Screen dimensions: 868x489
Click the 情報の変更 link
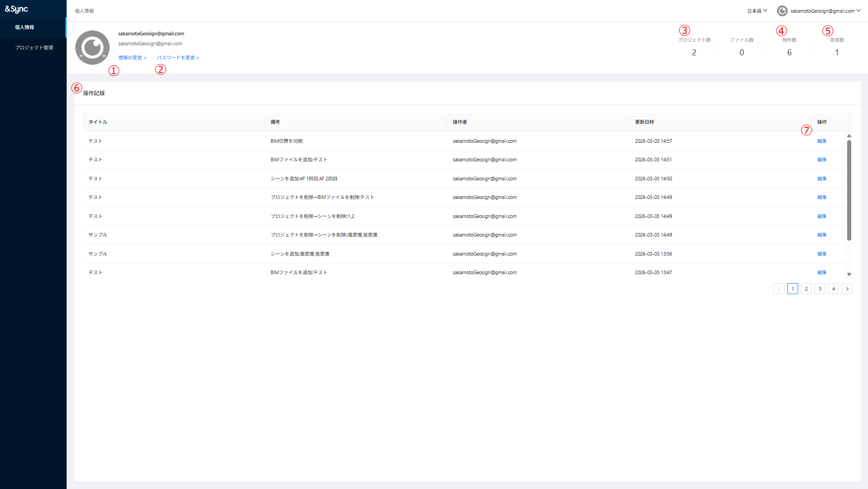click(x=132, y=58)
